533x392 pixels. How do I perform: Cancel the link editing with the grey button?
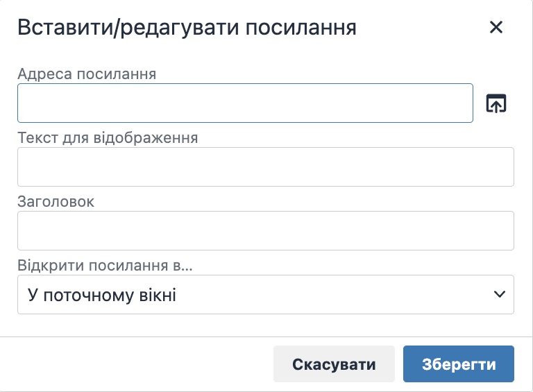(334, 364)
